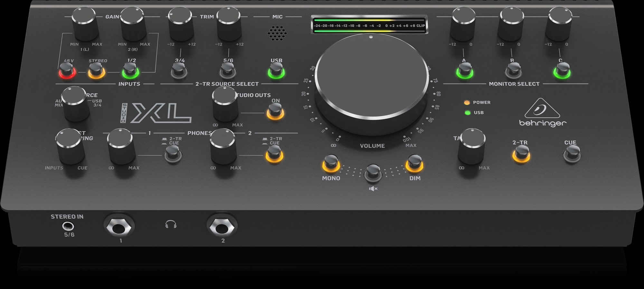Screen dimensions: 644x289
Task: Toggle Phones 2 2-TR/CUE button
Action: point(274,154)
